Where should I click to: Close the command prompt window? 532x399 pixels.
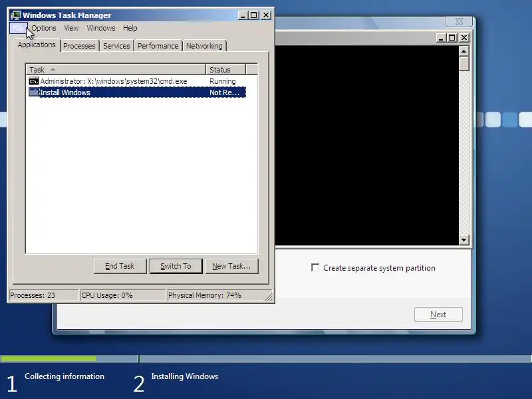point(464,38)
